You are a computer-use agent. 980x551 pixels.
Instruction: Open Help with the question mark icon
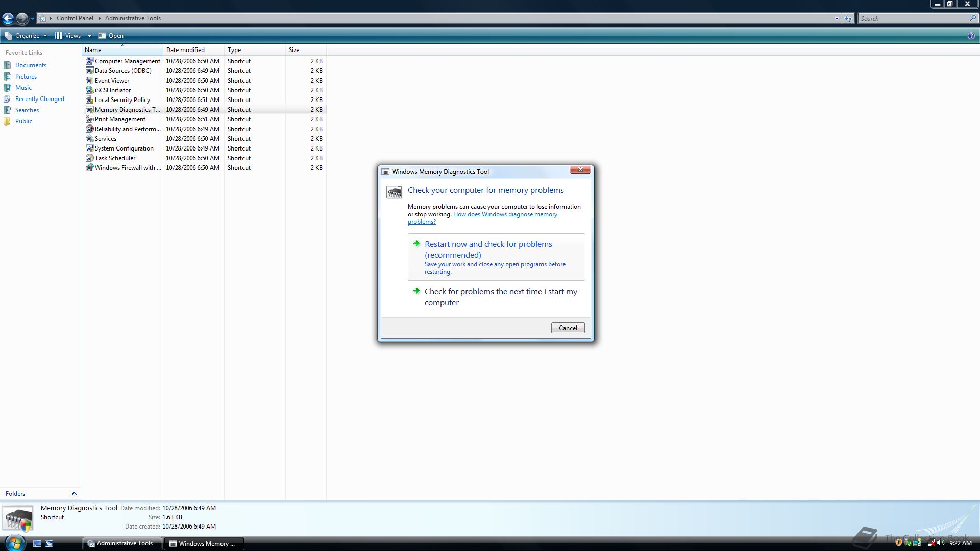click(971, 36)
